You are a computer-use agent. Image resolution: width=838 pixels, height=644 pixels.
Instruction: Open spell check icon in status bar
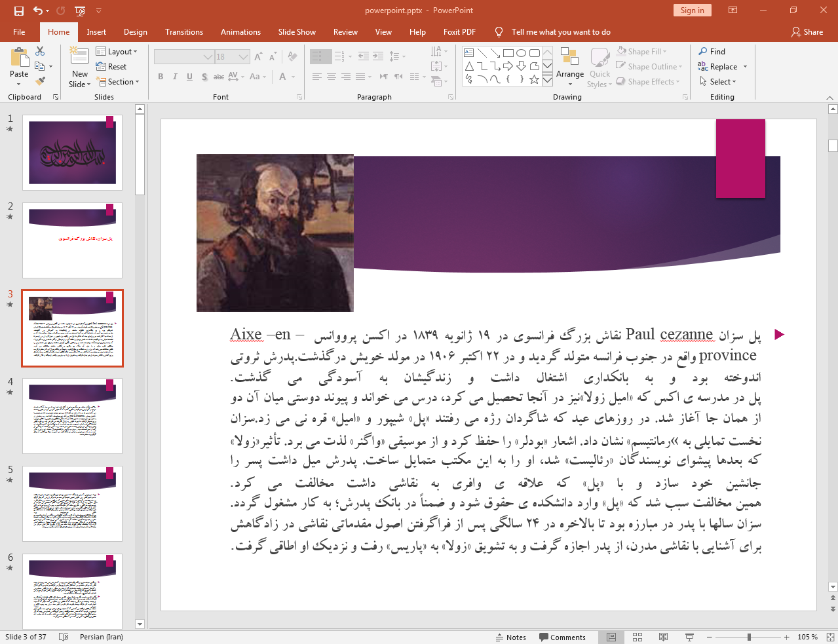[x=64, y=637]
